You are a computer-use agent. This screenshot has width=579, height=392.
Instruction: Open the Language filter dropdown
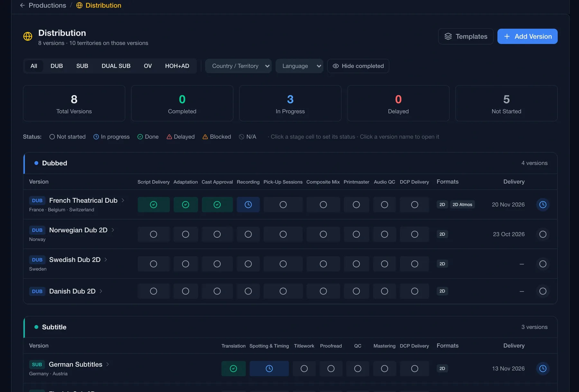tap(299, 66)
